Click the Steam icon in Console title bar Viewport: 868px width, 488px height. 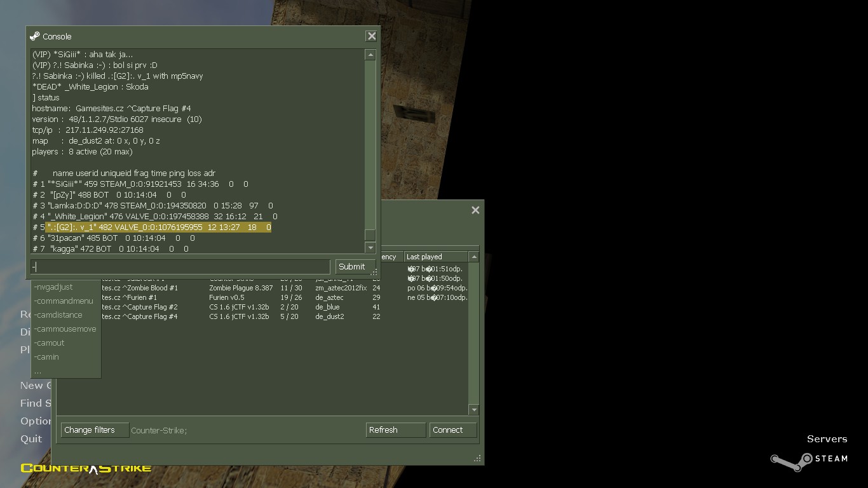[35, 36]
